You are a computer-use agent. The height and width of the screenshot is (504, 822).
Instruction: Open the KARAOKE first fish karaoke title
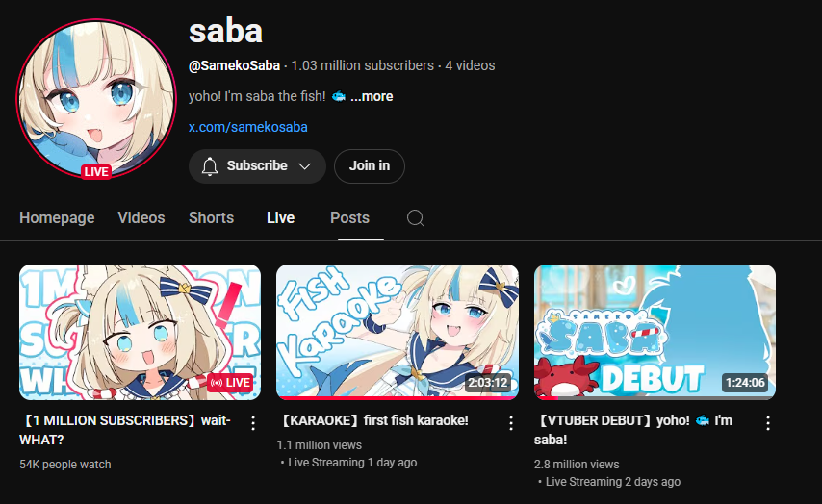(375, 420)
